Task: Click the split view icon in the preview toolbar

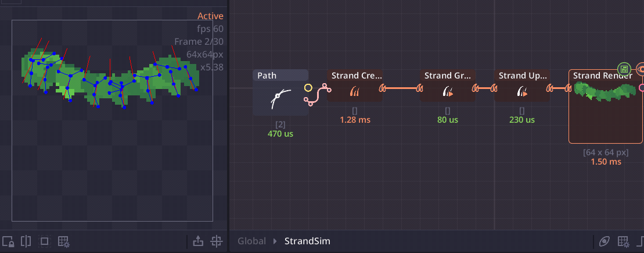Action: pos(26,241)
